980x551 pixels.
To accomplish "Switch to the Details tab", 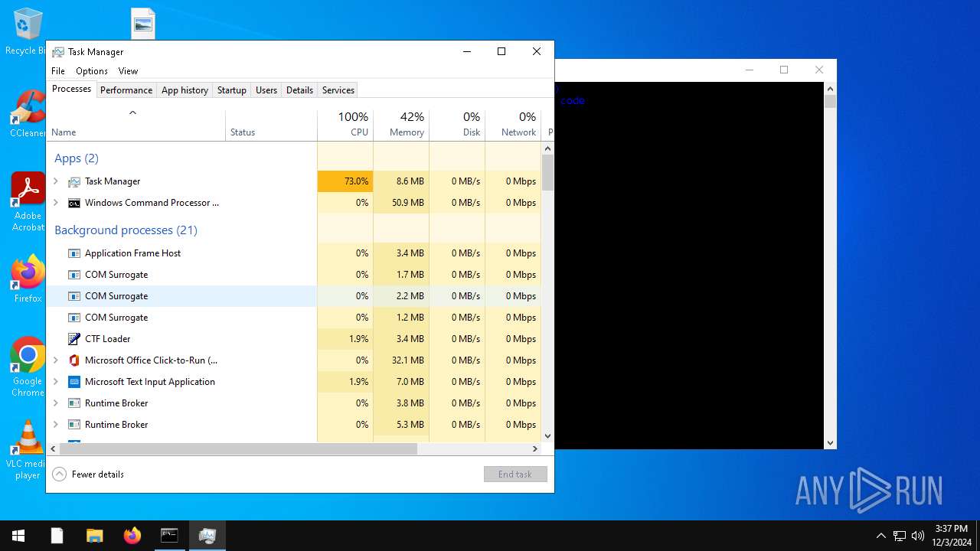I will (299, 90).
